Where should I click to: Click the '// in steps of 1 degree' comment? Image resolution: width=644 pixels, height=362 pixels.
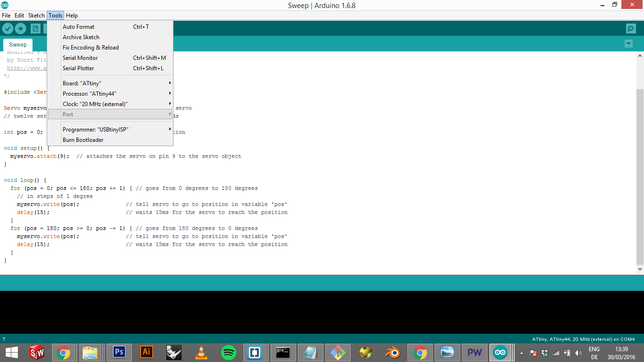point(55,196)
